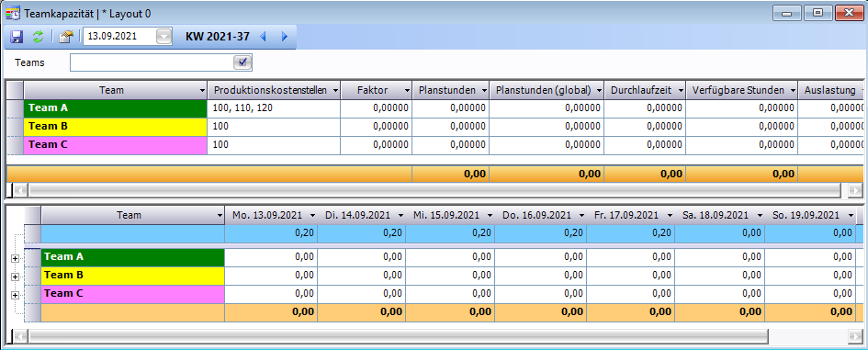
Task: Expand Team A row in lower grid
Action: click(x=15, y=259)
